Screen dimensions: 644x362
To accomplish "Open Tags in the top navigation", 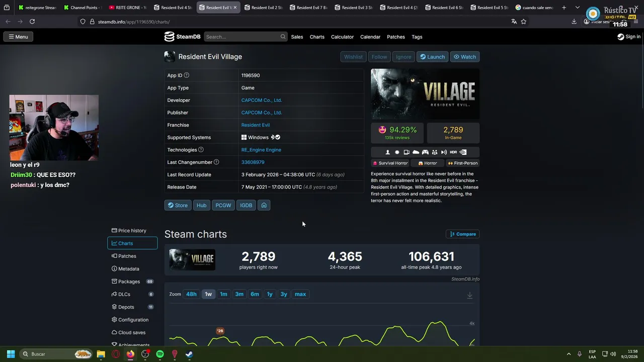I will pos(417,37).
